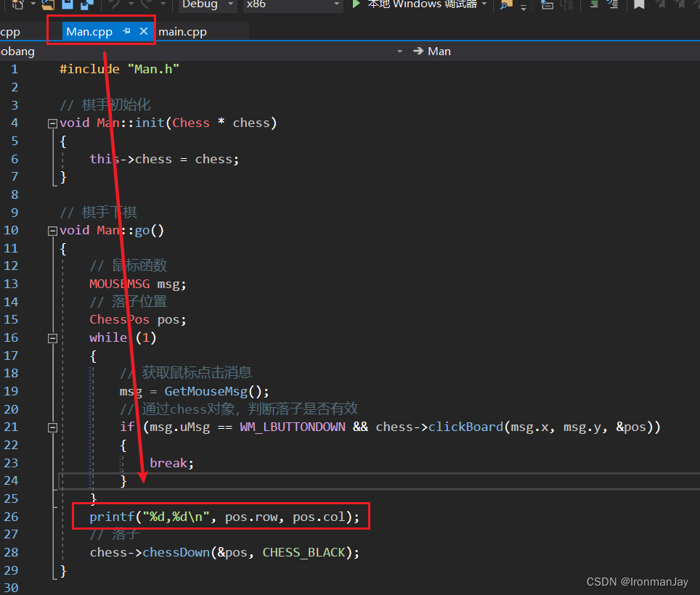Click the CHESS_BLACK constant
Viewport: 700px width, 595px height.
coord(304,553)
